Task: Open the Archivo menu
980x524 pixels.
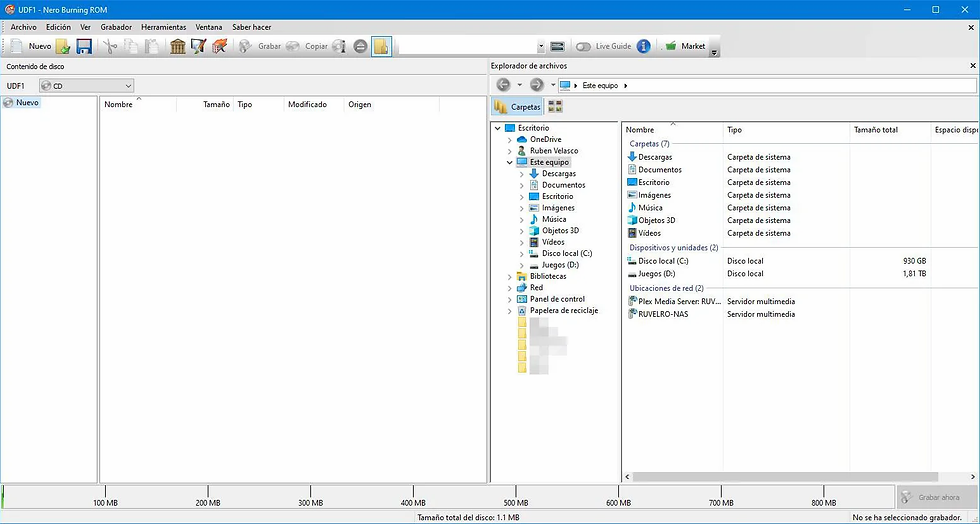Action: [24, 27]
